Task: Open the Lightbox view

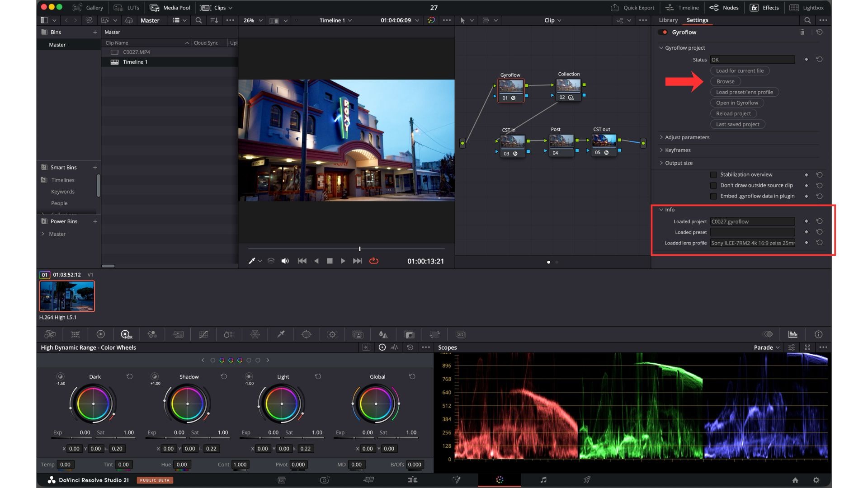Action: tap(807, 8)
